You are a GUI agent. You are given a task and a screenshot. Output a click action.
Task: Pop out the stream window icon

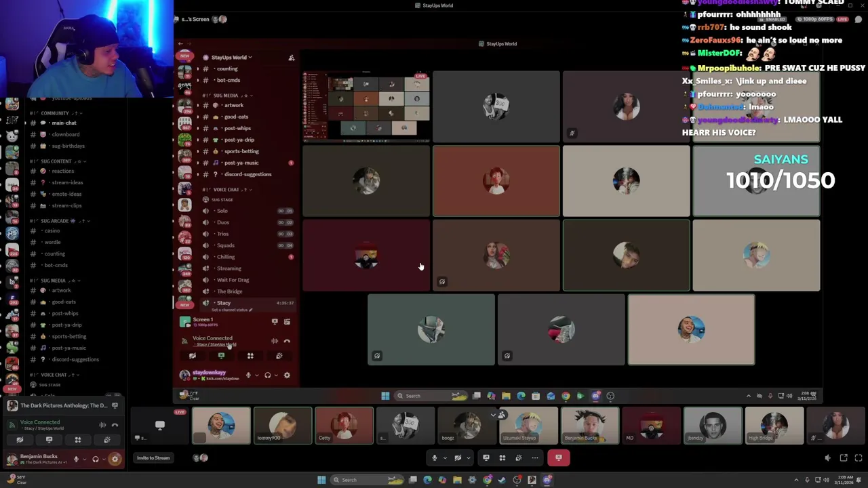844,458
